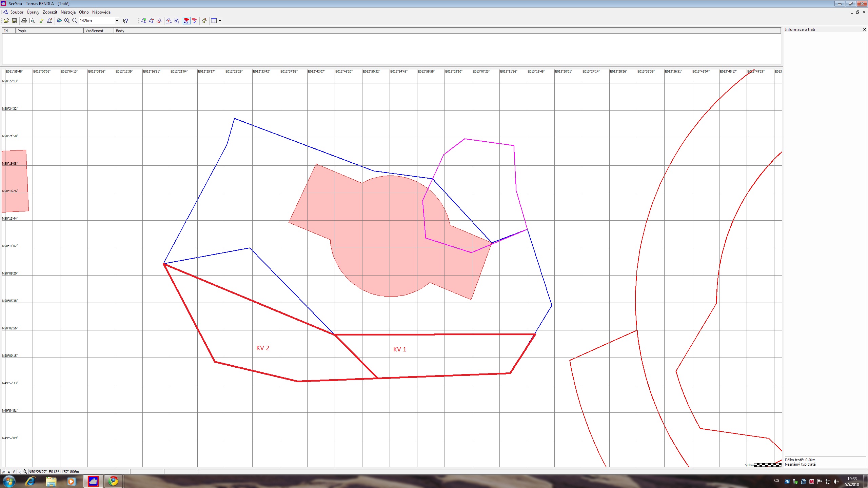Click the scissors figure toolbar icon
Viewport: 868px width, 488px height.
click(x=176, y=21)
